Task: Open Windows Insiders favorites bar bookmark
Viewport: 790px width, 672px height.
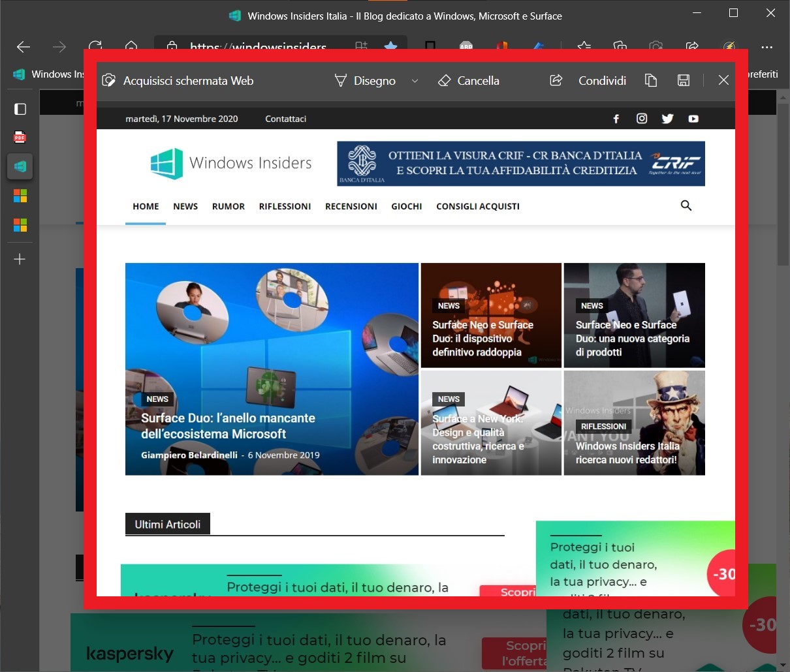Action: click(48, 74)
